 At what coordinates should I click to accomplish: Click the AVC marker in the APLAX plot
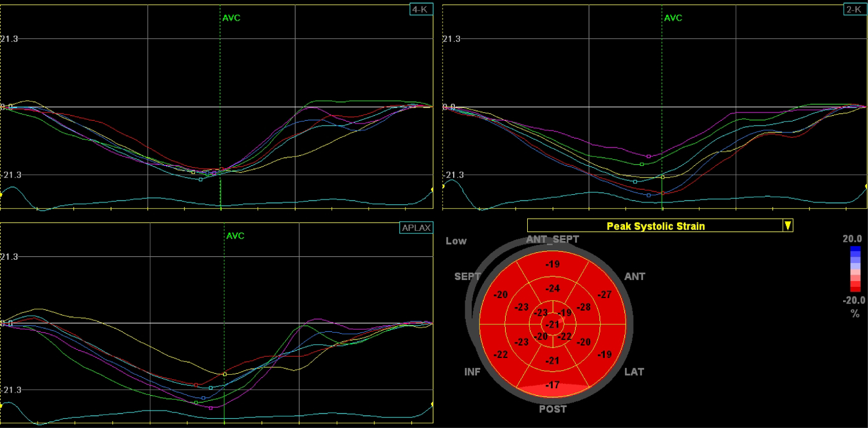coord(235,236)
